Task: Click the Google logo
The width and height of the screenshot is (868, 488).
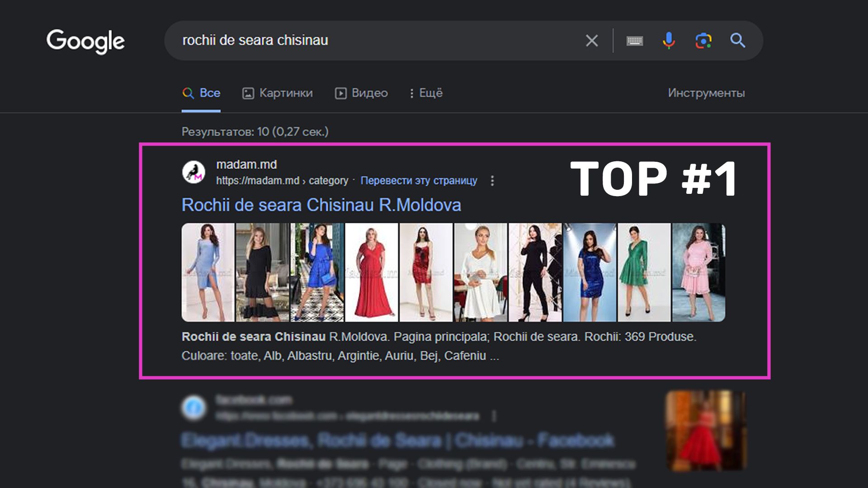Action: [85, 41]
